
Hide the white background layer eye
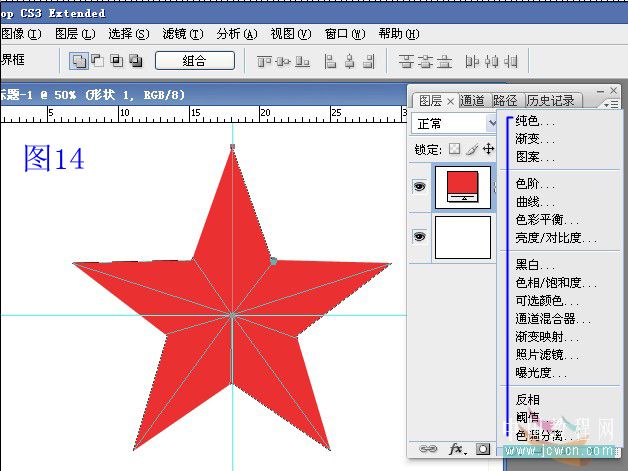[419, 237]
